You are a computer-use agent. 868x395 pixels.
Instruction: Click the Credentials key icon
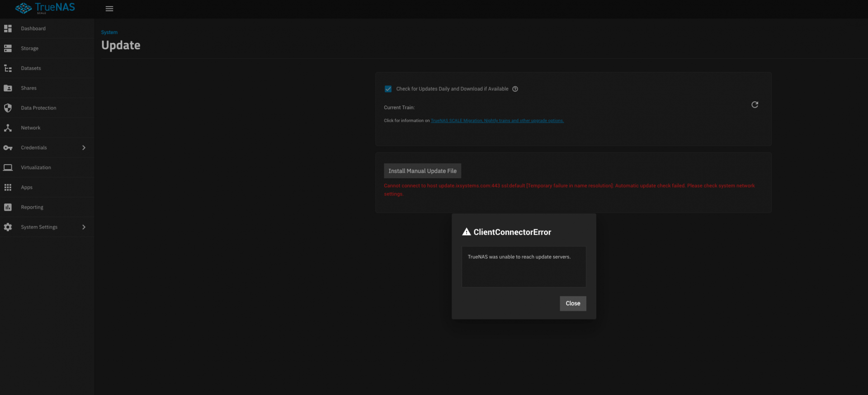[x=8, y=148]
